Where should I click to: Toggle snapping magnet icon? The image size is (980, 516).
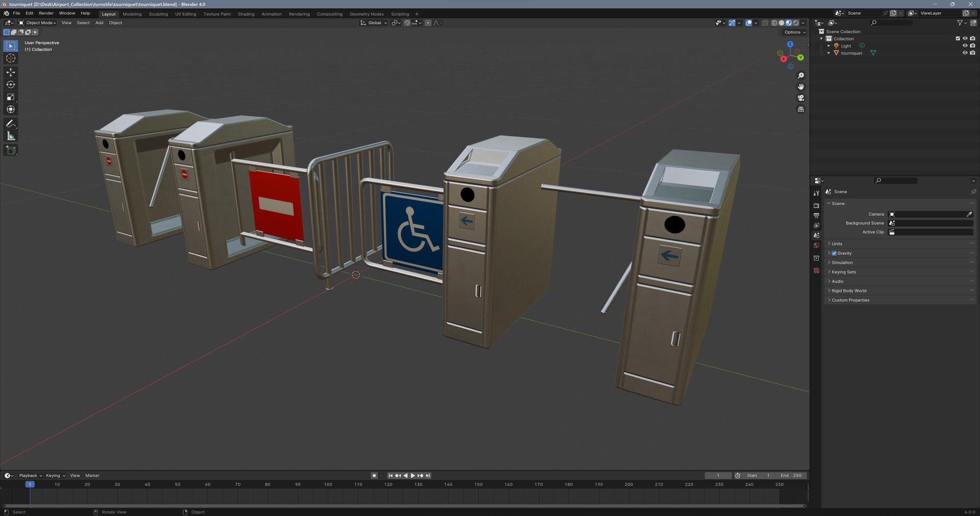click(407, 23)
